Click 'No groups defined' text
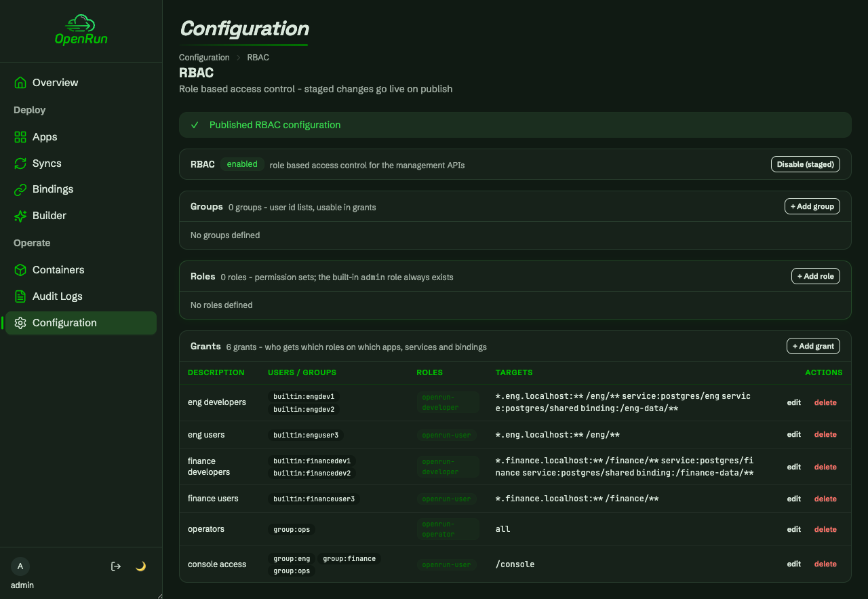This screenshot has width=868, height=599. pyautogui.click(x=225, y=235)
